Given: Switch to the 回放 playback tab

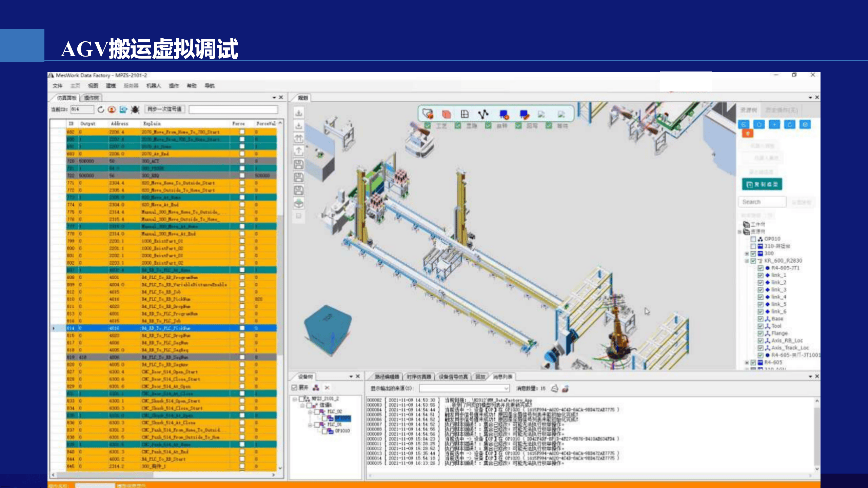Looking at the screenshot, I should 480,377.
